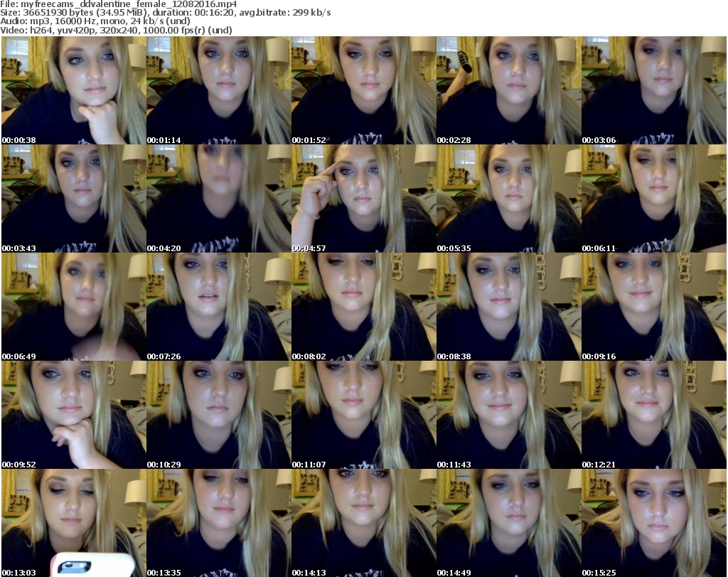This screenshot has width=728, height=577.
Task: Click the Audio mp3 info line
Action: pos(95,21)
